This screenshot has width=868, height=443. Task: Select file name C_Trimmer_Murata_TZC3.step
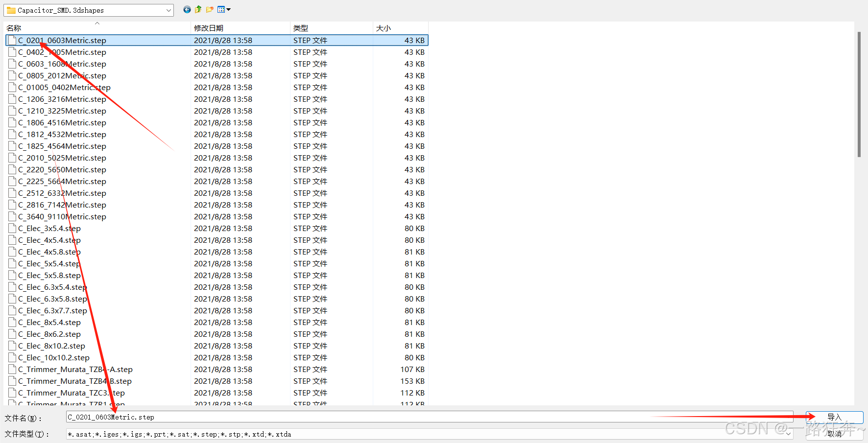[x=72, y=393]
